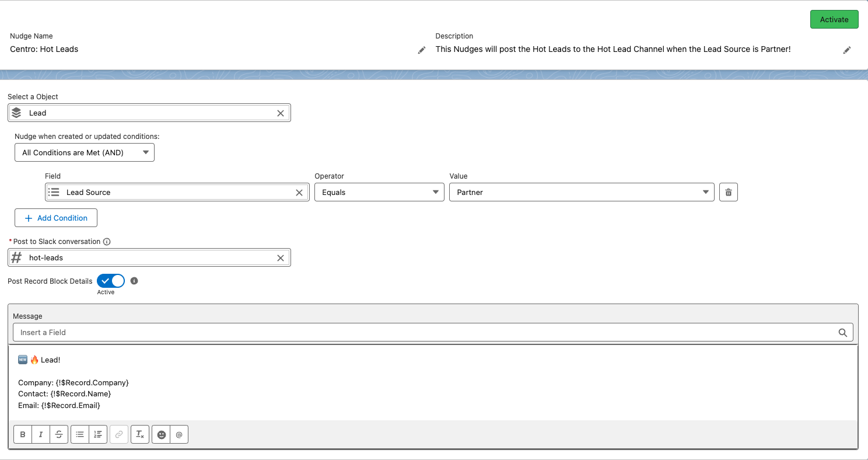This screenshot has width=868, height=460.
Task: Open the Equals operator dropdown
Action: (x=379, y=192)
